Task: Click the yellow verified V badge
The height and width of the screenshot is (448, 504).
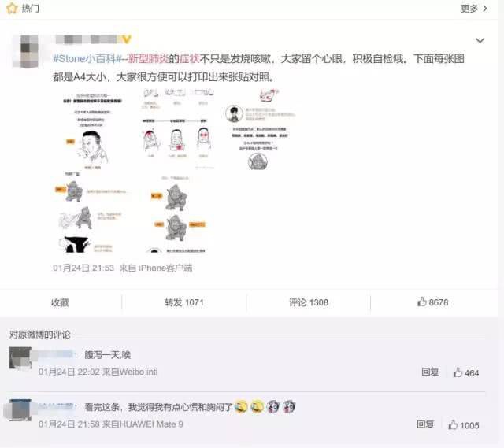Action: coord(126,39)
